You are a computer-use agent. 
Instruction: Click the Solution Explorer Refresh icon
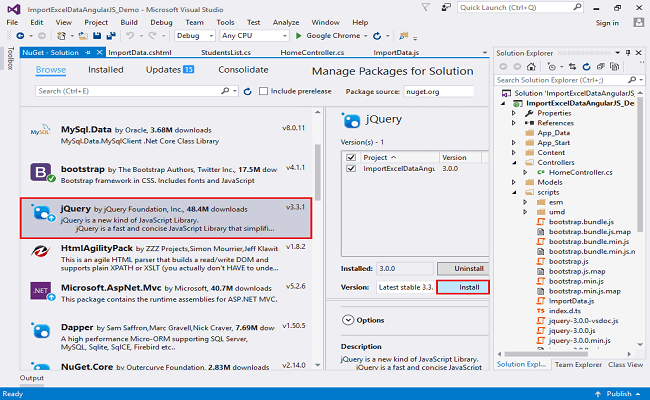(x=586, y=67)
